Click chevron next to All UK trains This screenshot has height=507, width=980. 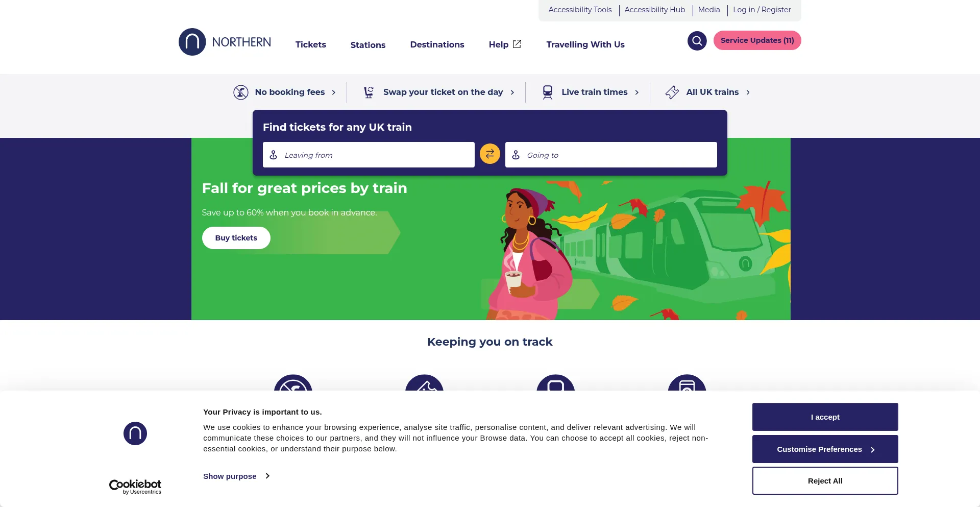[748, 92]
